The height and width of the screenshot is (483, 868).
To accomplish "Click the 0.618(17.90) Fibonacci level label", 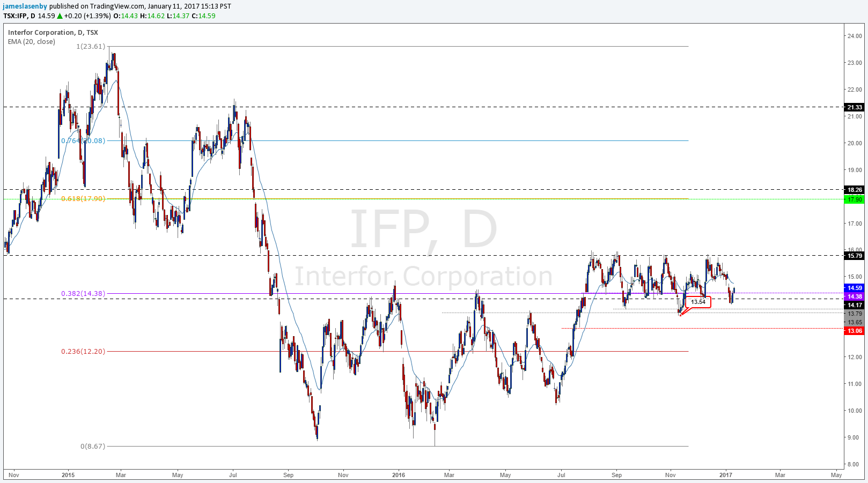I will pyautogui.click(x=83, y=199).
